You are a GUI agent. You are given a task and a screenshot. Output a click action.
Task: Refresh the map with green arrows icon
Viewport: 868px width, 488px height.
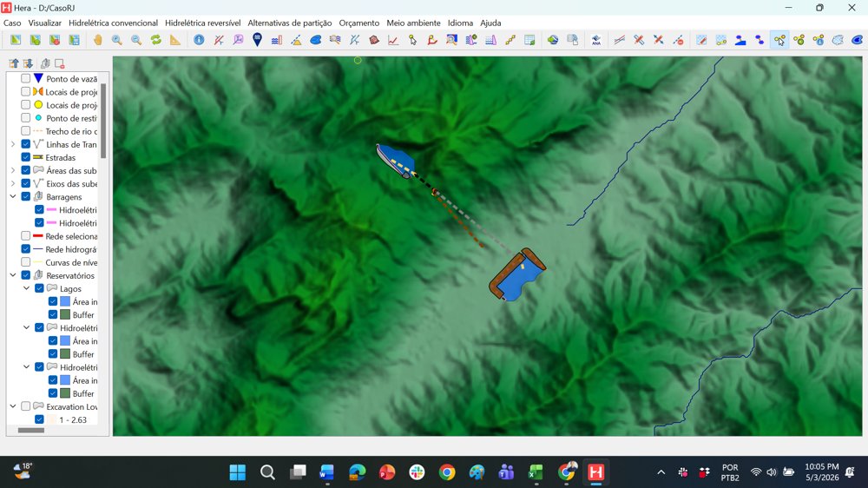pyautogui.click(x=155, y=40)
